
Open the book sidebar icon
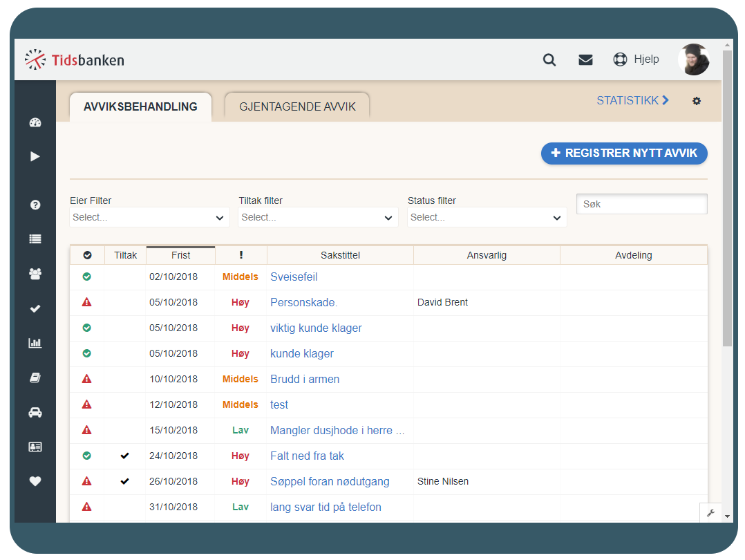point(35,377)
